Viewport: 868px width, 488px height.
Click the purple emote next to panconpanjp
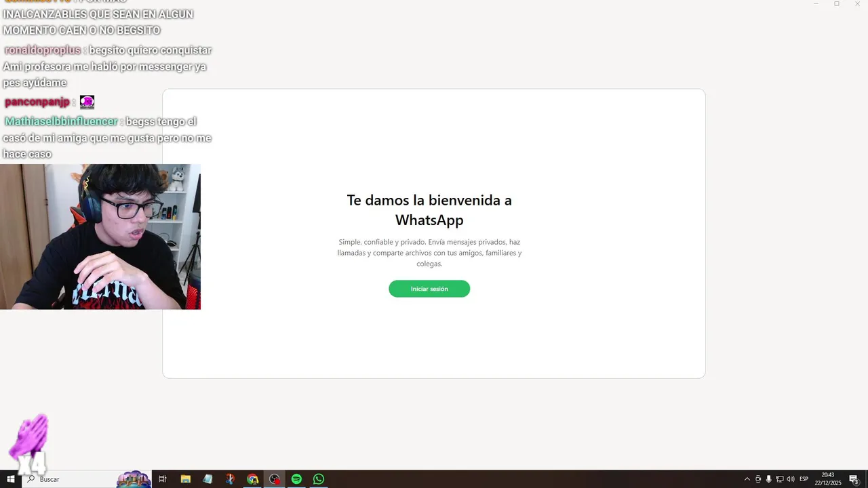point(87,102)
